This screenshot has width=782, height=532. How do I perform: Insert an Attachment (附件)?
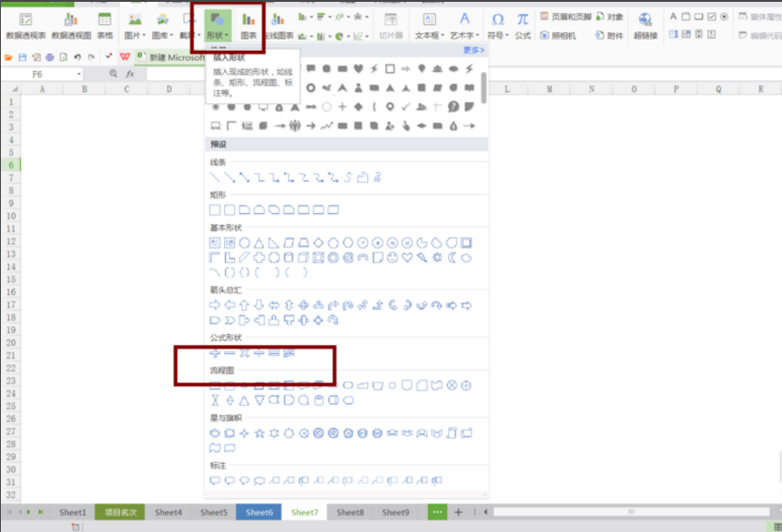[x=610, y=35]
